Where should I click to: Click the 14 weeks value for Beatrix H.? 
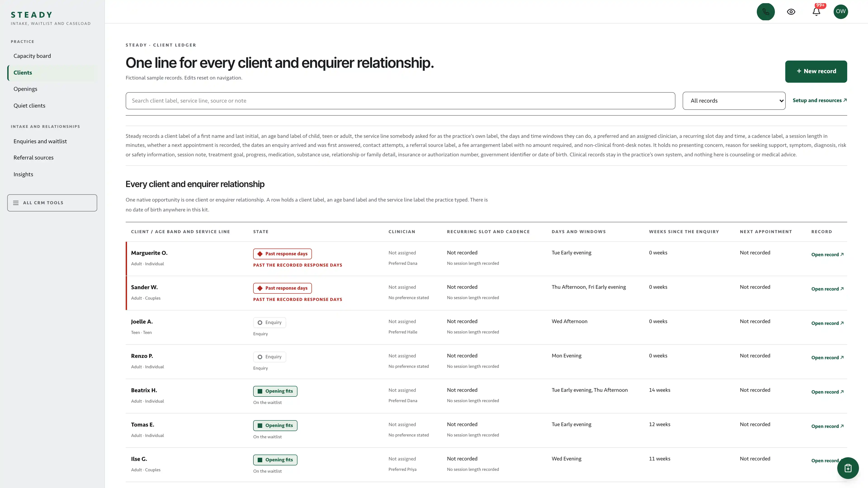click(x=659, y=390)
